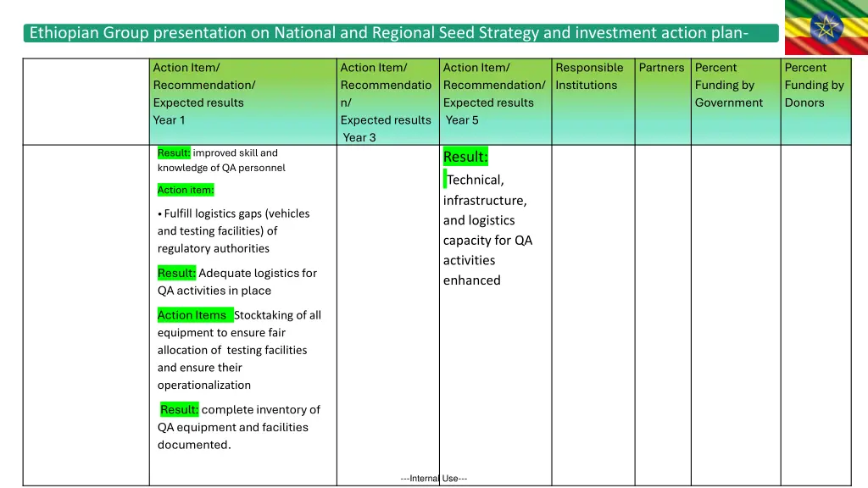Viewport: 868px width, 488px height.
Task: Select large 'Result:' heading in Year 5 column
Action: (x=465, y=157)
